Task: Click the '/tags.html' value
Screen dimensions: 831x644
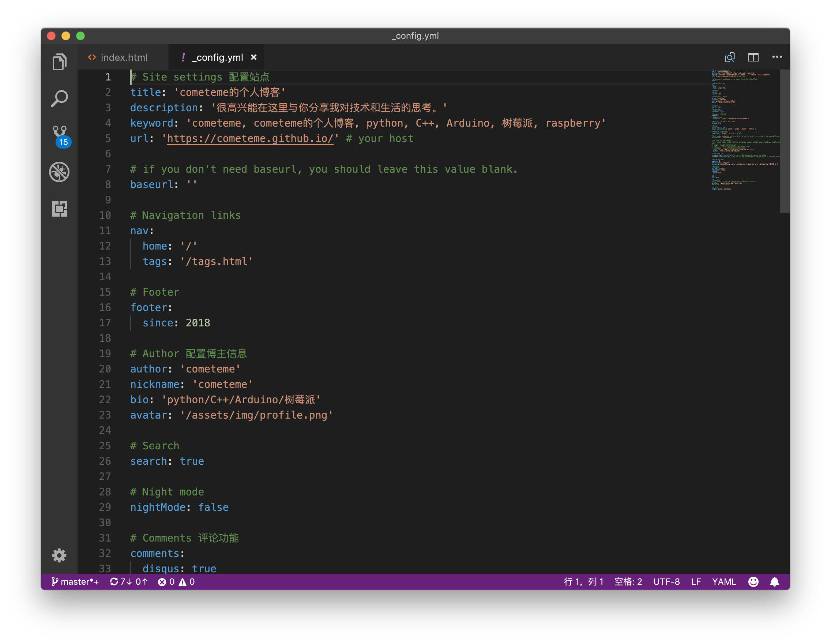Action: tap(216, 262)
